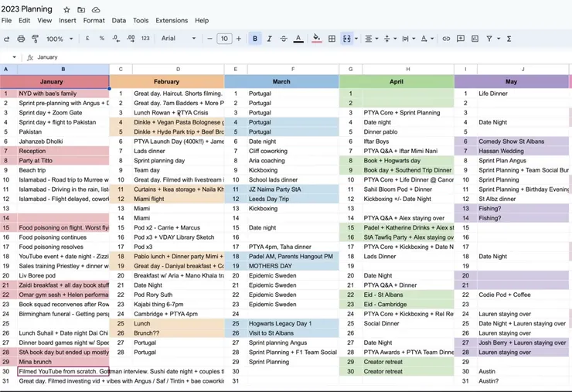The image size is (572, 392).
Task: Check the cloud document status icon
Action: point(96,9)
